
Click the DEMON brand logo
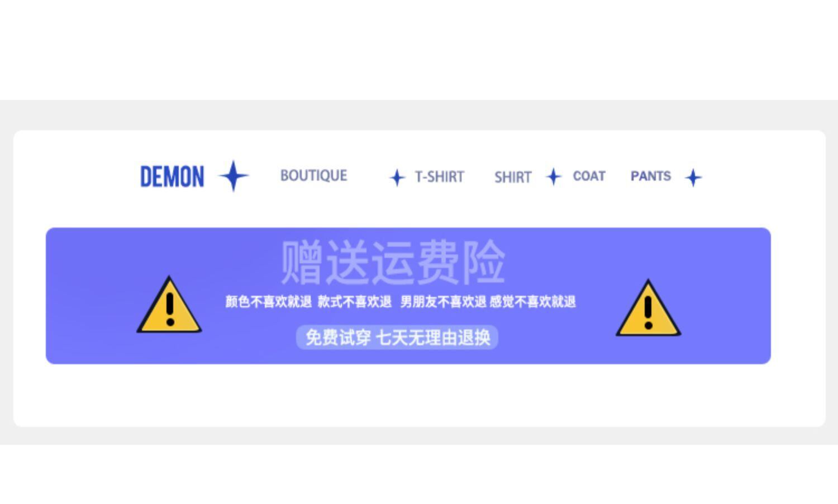click(x=172, y=177)
